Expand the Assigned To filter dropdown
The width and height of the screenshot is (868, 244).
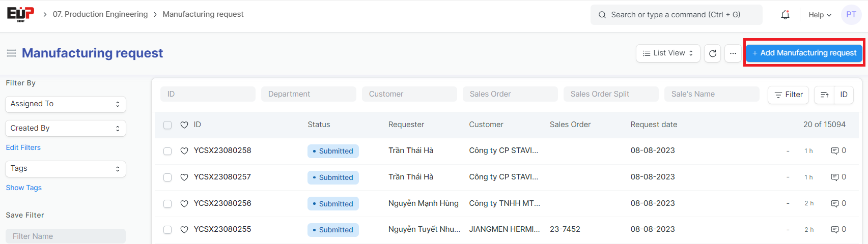65,104
